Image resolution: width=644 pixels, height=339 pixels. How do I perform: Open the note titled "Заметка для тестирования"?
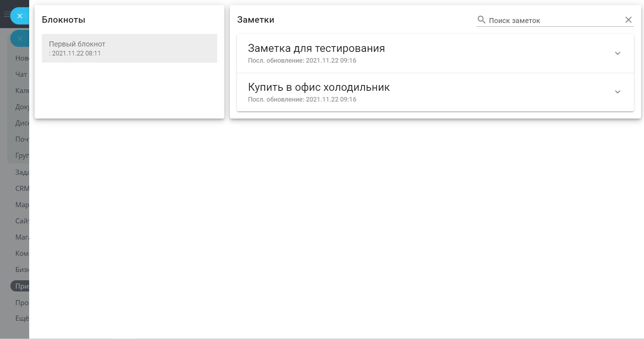click(316, 48)
